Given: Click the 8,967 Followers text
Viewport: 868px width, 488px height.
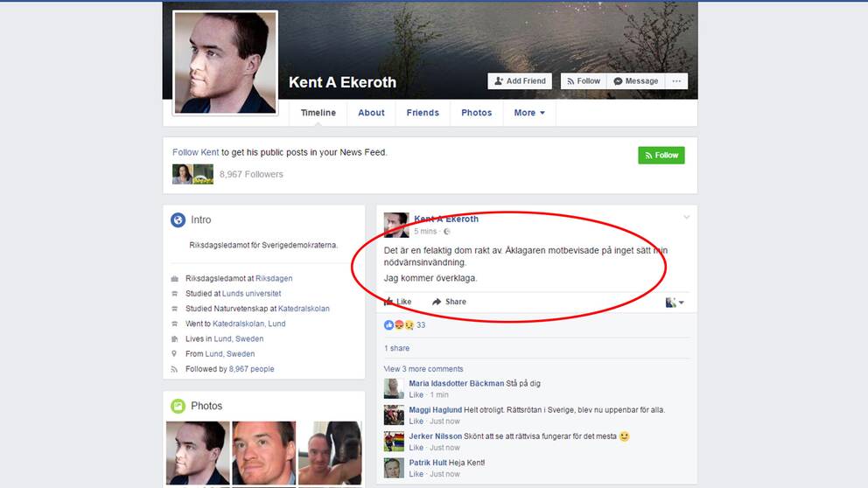Looking at the screenshot, I should coord(251,174).
